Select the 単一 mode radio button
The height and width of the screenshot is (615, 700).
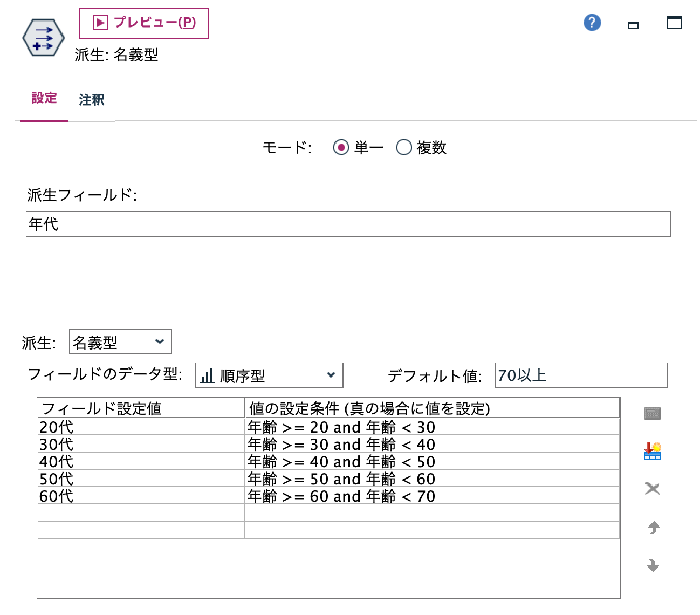[x=341, y=147]
